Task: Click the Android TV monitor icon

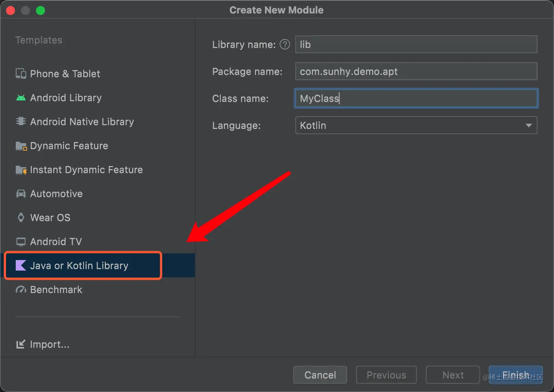Action: click(21, 242)
